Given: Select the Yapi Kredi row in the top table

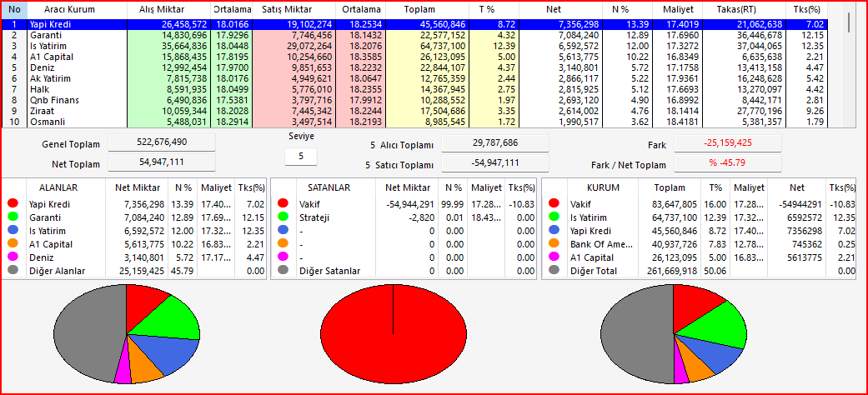Looking at the screenshot, I should tap(414, 25).
